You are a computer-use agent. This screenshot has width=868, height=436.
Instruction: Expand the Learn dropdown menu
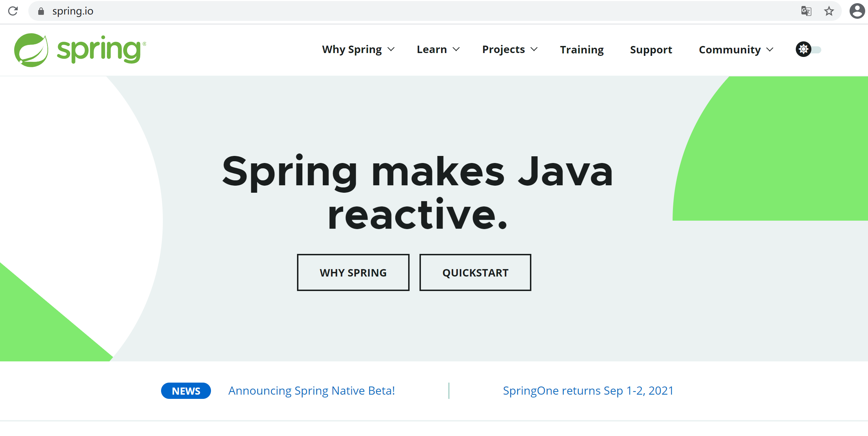point(438,50)
